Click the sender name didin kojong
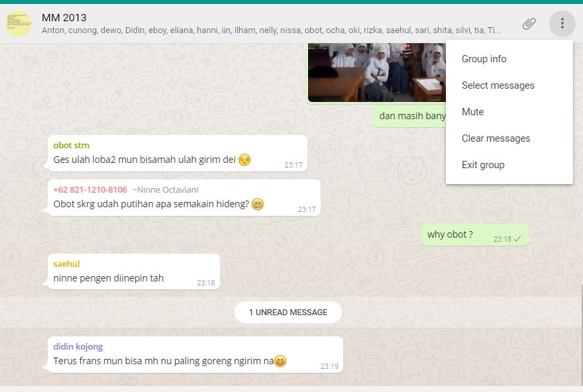Image resolution: width=583 pixels, height=392 pixels. [78, 347]
